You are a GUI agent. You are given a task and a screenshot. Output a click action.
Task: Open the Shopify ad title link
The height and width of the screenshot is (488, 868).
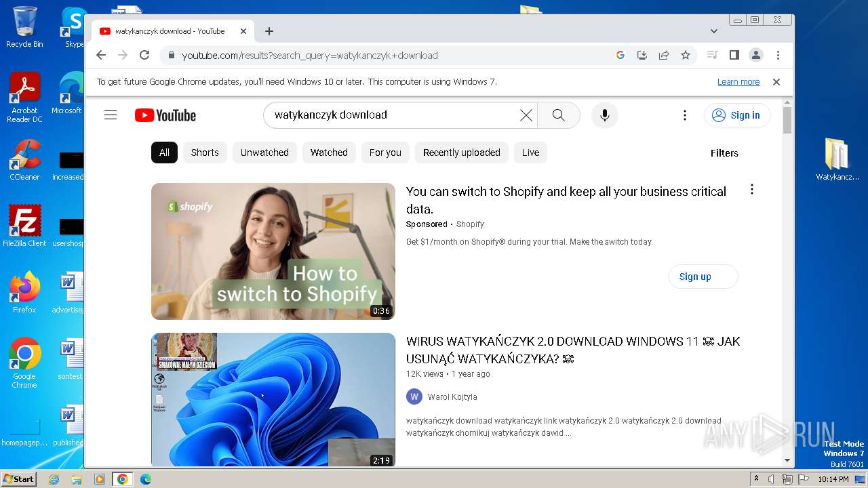(x=566, y=200)
